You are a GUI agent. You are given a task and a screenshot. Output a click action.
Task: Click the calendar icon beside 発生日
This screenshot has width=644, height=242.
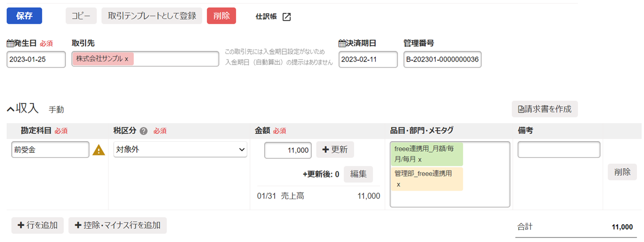[10, 44]
